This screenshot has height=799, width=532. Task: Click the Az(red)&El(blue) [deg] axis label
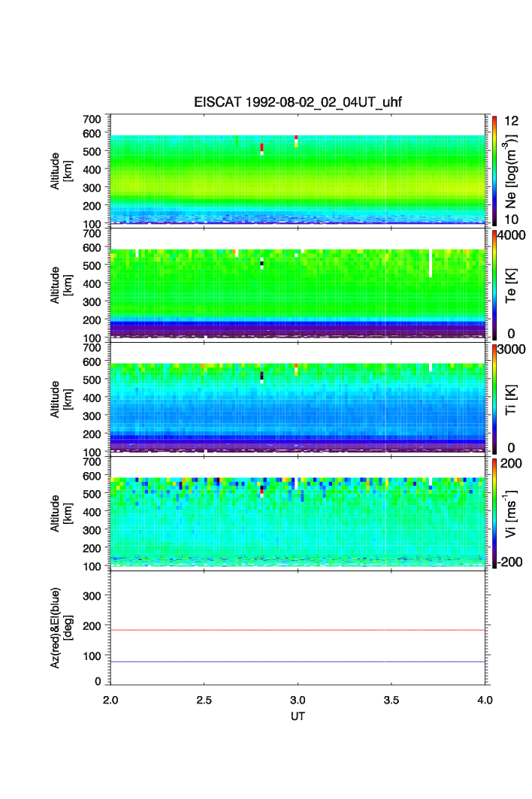point(61,628)
